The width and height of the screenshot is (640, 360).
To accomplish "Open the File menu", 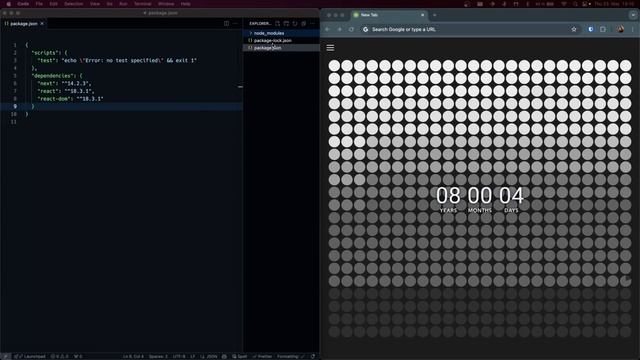I will click(39, 4).
